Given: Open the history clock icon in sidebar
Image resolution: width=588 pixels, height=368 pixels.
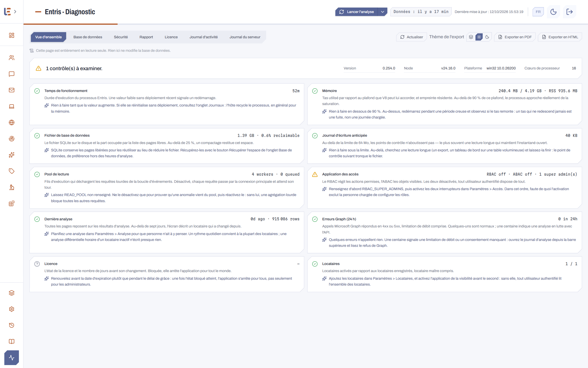Looking at the screenshot, I should pos(12,325).
